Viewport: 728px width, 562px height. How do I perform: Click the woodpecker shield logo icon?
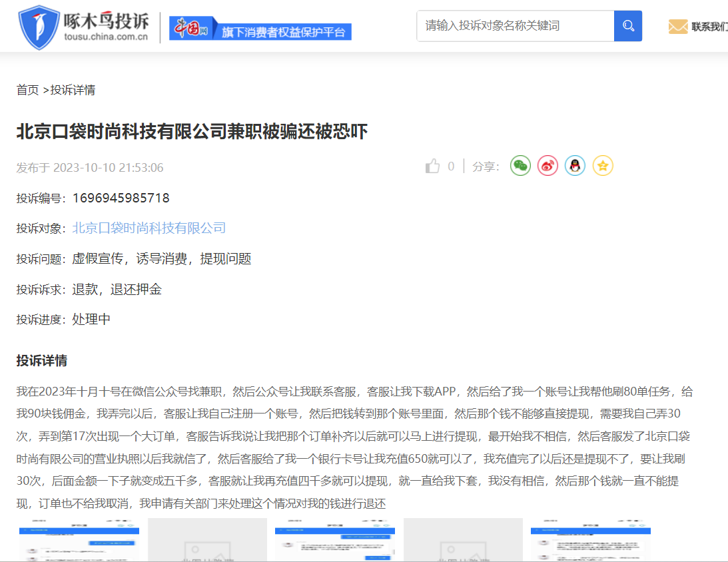[39, 28]
